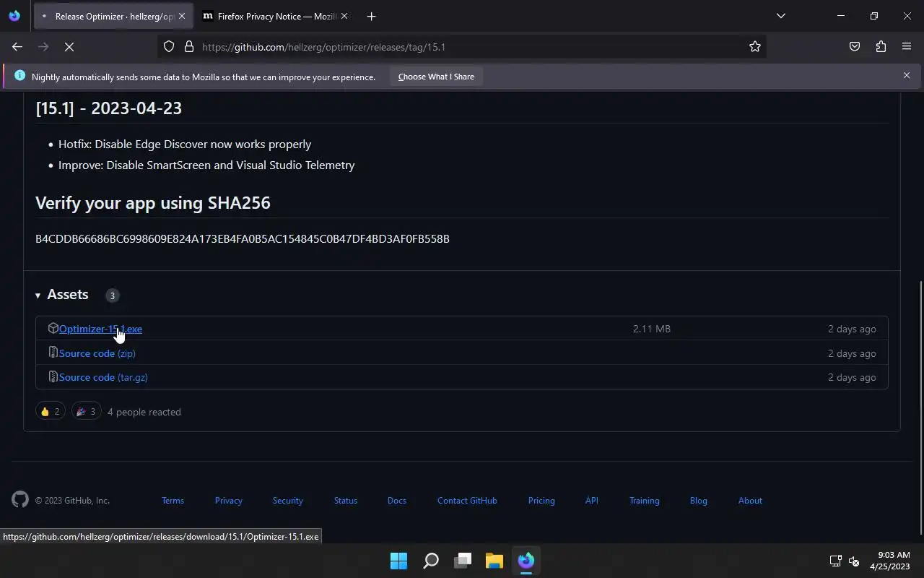
Task: Click the tracking protection shield icon
Action: click(x=169, y=47)
